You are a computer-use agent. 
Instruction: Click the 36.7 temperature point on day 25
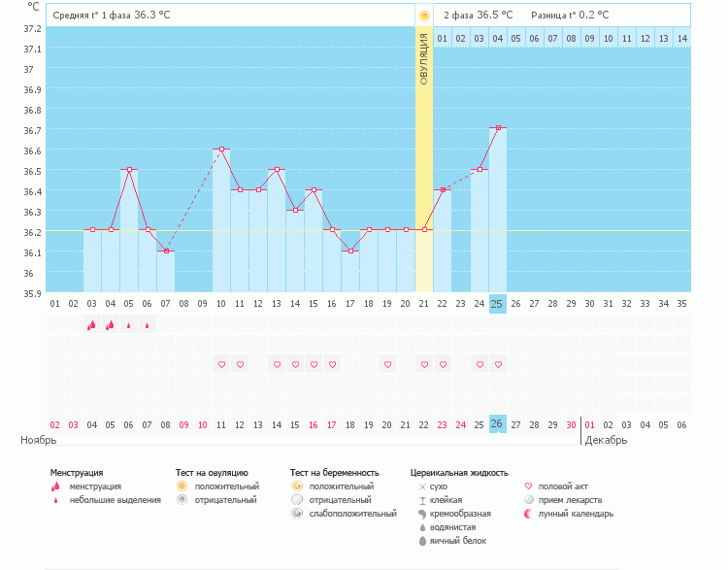coord(498,128)
